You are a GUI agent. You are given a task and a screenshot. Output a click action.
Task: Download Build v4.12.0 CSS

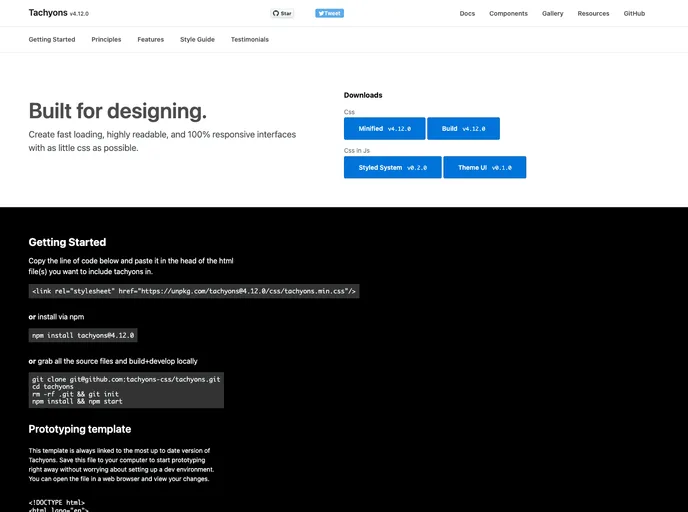tap(463, 129)
